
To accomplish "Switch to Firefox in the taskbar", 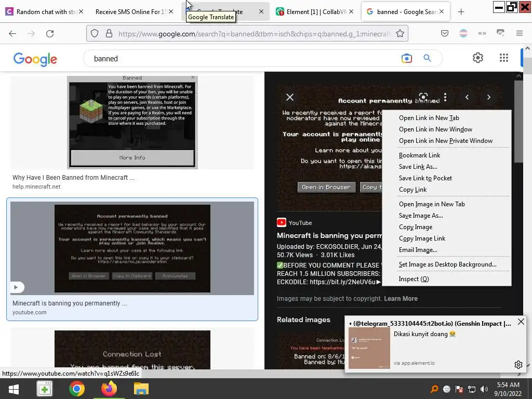I will point(109,389).
